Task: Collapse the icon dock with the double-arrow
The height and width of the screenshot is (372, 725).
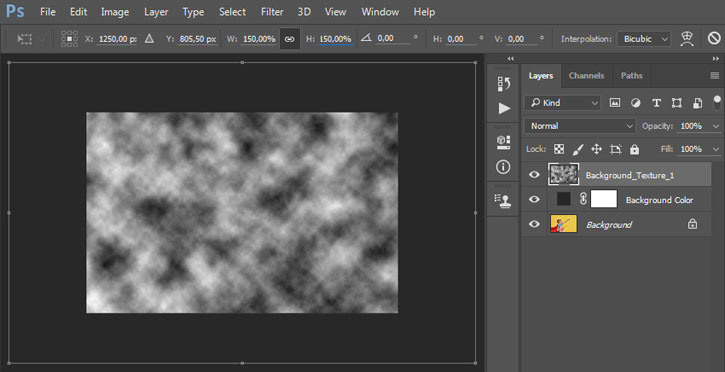Action: tap(510, 59)
